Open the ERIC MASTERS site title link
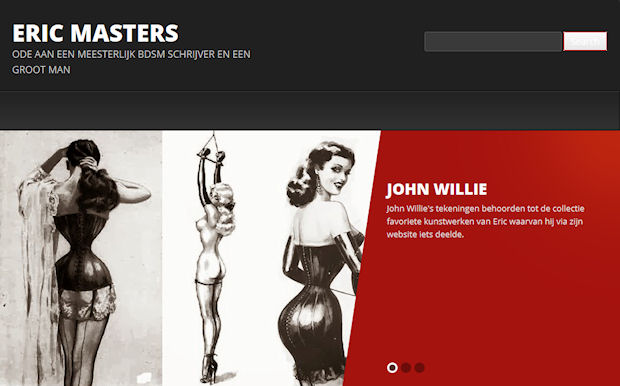620x386 pixels. coord(95,33)
